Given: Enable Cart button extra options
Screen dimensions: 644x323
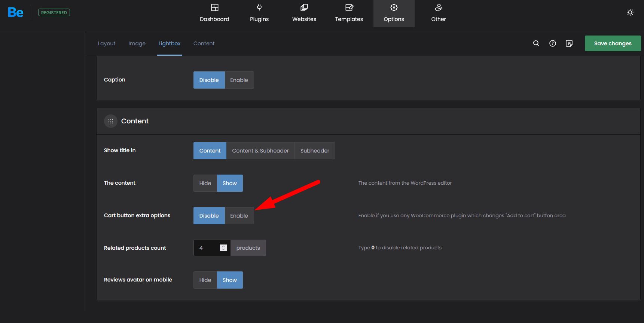Looking at the screenshot, I should pos(239,216).
